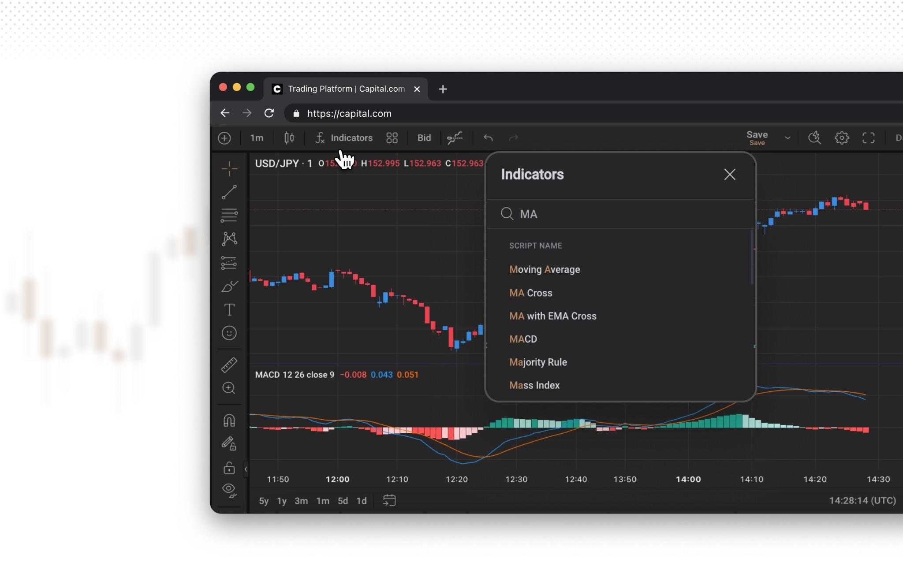The height and width of the screenshot is (588, 903).
Task: Click the MA Cross indicator option
Action: pos(530,293)
